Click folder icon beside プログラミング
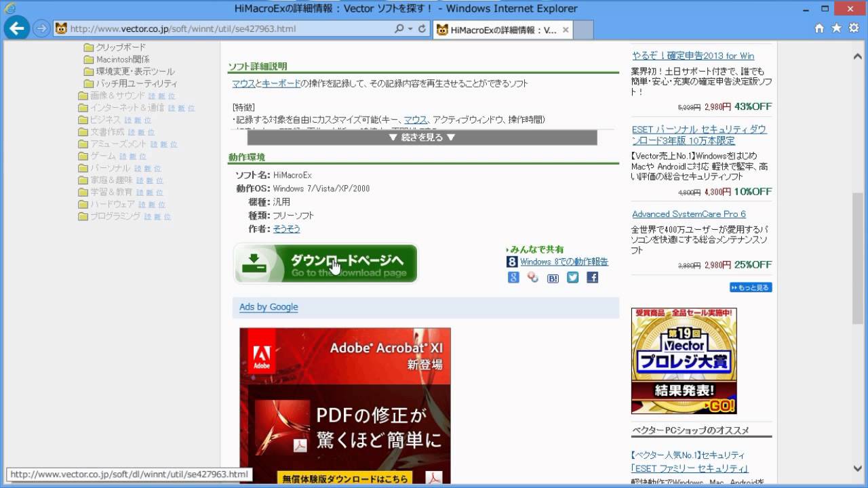This screenshot has width=868, height=488. [x=83, y=217]
